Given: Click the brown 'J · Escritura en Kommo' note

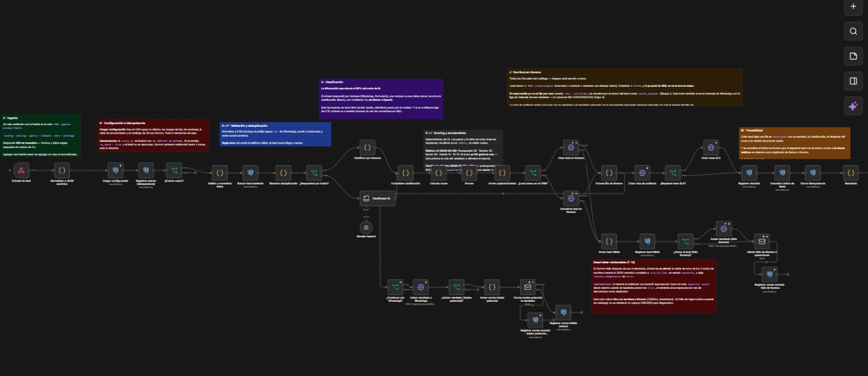Looking at the screenshot, I should [624, 87].
